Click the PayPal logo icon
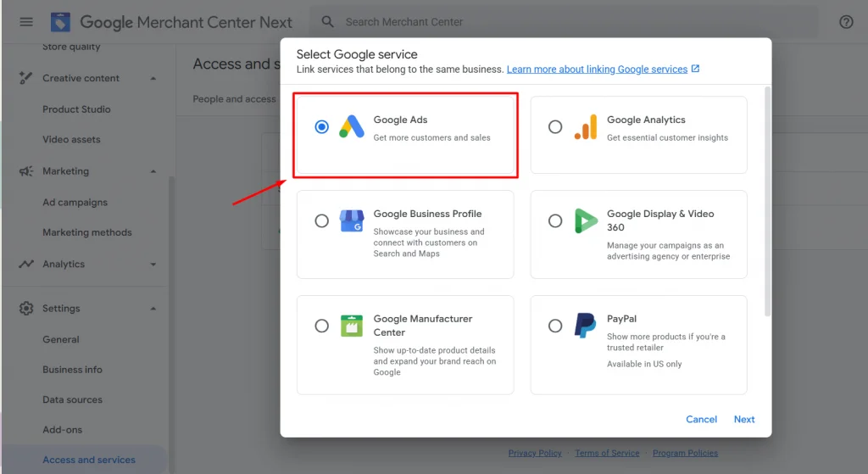868x474 pixels. (585, 326)
